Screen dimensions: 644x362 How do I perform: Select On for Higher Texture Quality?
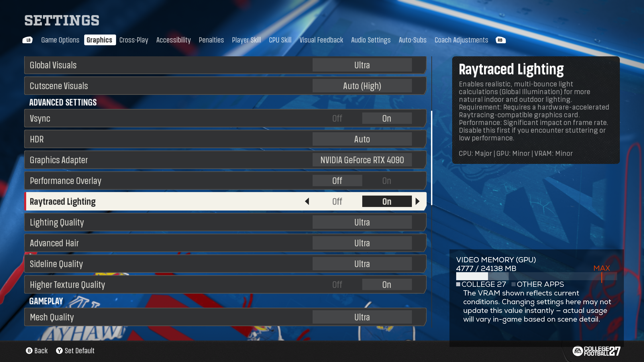[387, 285]
